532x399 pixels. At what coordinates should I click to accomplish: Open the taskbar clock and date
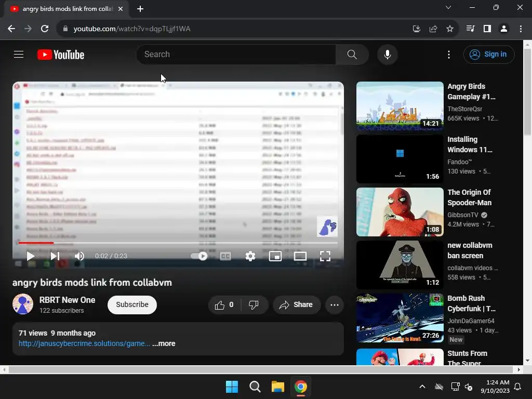click(495, 387)
